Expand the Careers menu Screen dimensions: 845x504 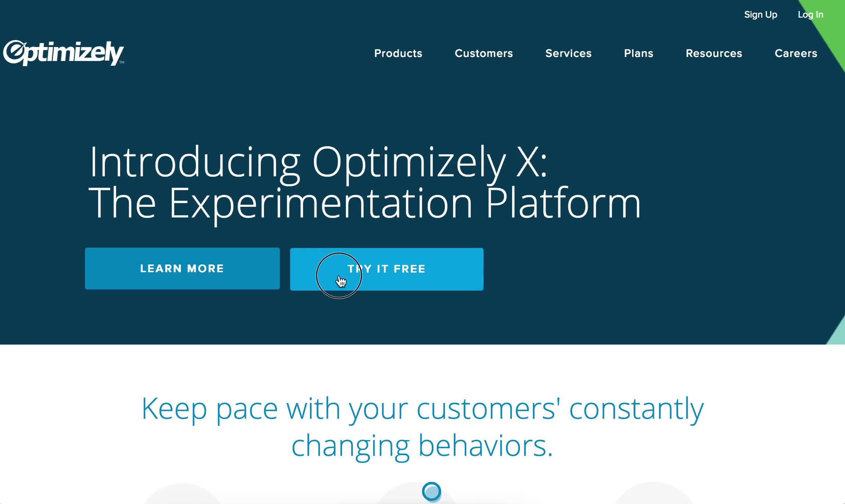[796, 53]
